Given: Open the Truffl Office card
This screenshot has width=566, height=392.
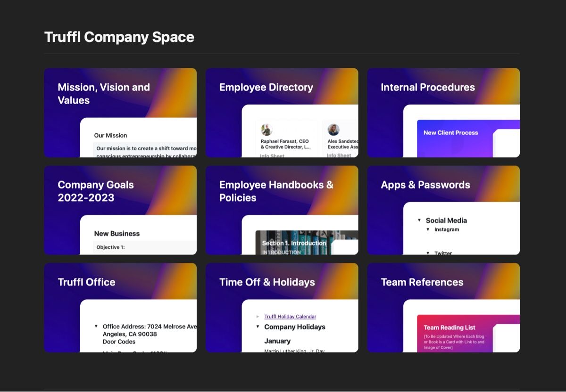Looking at the screenshot, I should click(120, 308).
